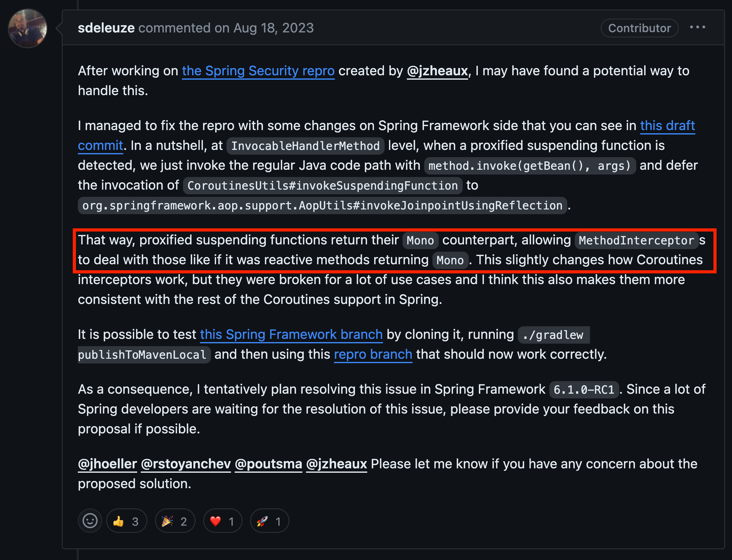Open the comment options ellipsis menu
The image size is (732, 560).
point(697,27)
